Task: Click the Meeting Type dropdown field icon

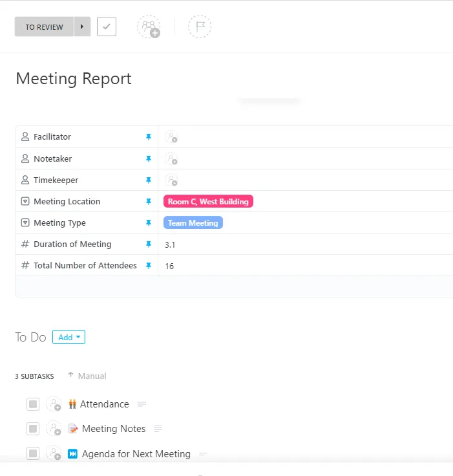Action: 25,222
